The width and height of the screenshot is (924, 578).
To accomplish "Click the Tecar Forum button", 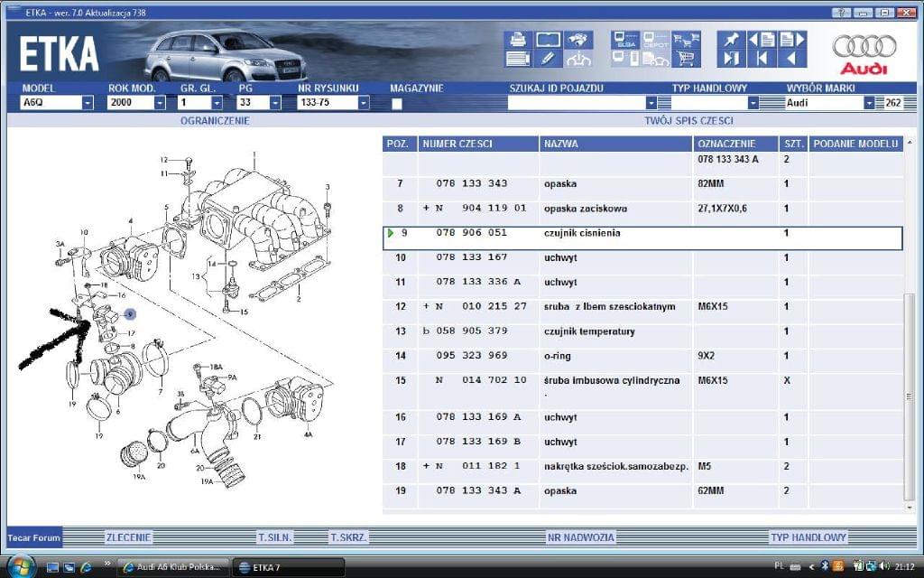I will click(34, 537).
